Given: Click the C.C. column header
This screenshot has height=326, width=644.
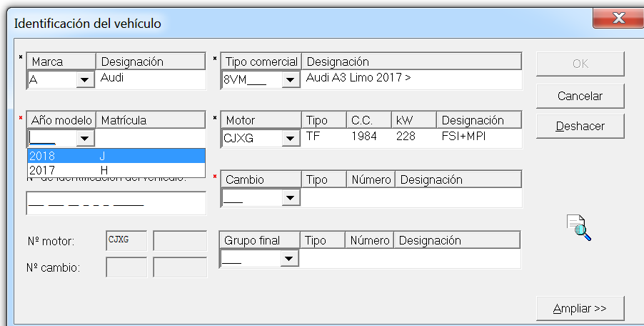Looking at the screenshot, I should [369, 120].
